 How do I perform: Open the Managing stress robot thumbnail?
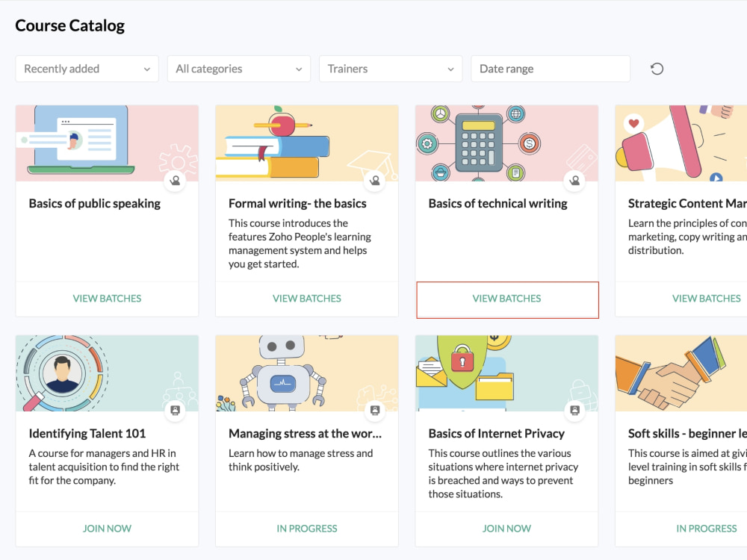(x=307, y=373)
